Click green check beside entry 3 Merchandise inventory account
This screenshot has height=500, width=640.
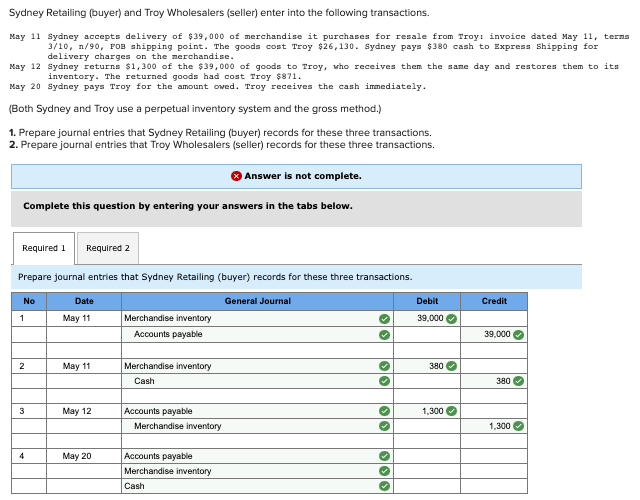[x=384, y=426]
